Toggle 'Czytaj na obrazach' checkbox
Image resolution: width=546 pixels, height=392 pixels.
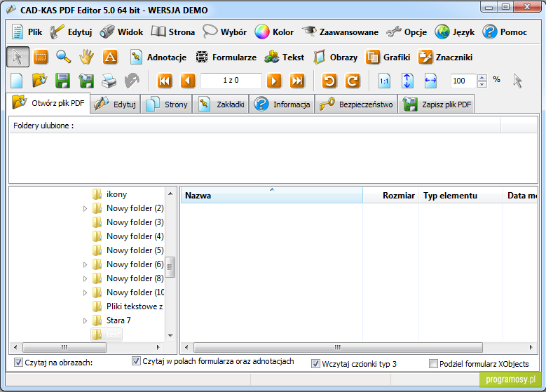click(18, 363)
